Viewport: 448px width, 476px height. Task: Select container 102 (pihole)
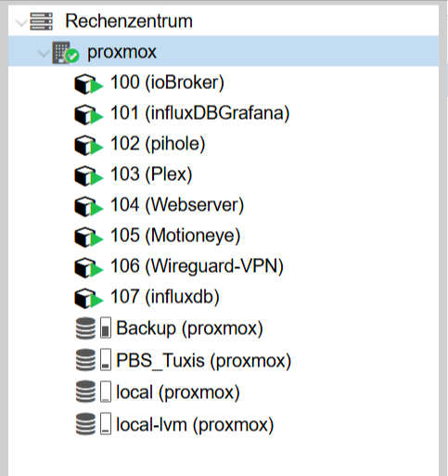158,144
